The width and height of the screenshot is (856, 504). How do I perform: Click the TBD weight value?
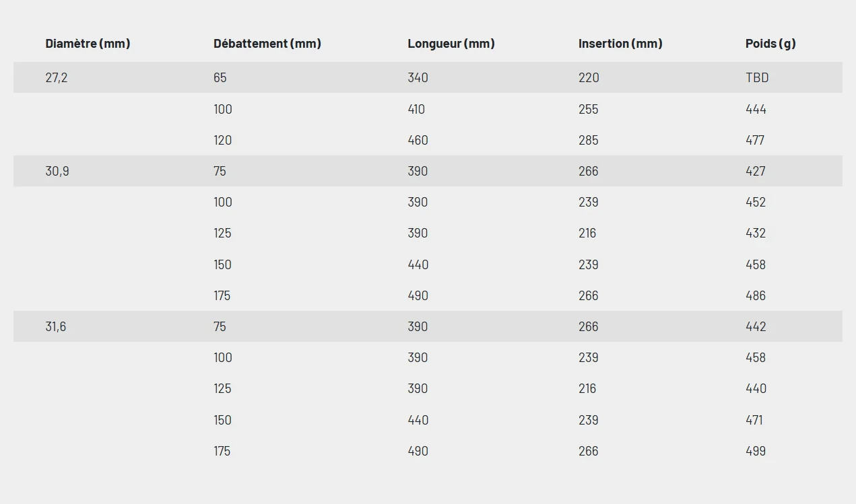point(757,78)
